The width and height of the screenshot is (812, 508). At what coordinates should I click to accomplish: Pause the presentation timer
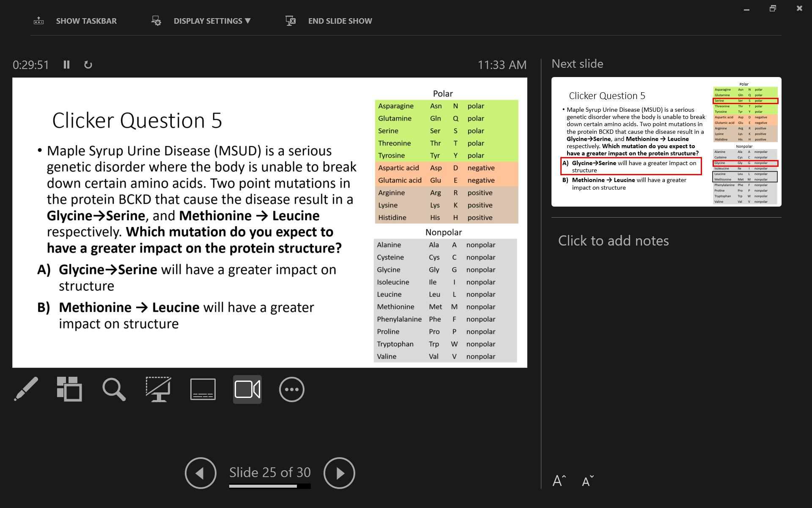(x=66, y=65)
